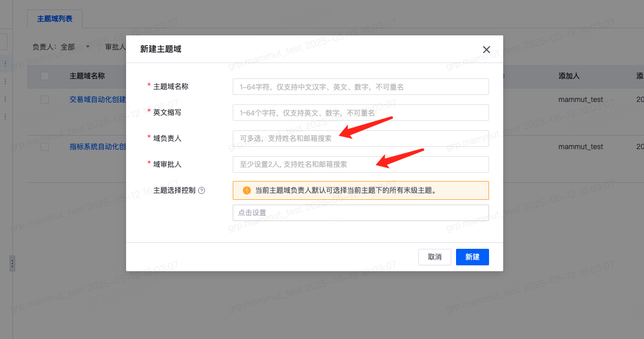Viewport: 644px width, 339px height.
Task: Click the 主题域名称 input field
Action: pos(361,87)
